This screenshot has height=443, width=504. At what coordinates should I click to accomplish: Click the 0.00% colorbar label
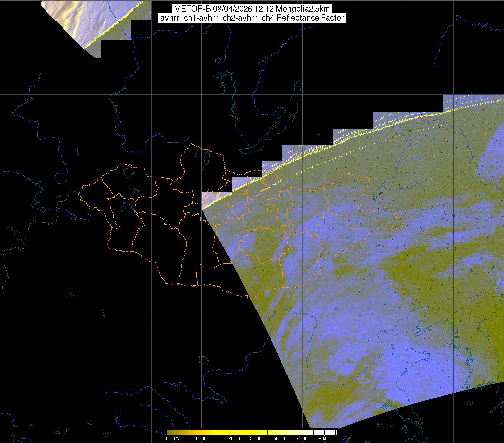172,439
